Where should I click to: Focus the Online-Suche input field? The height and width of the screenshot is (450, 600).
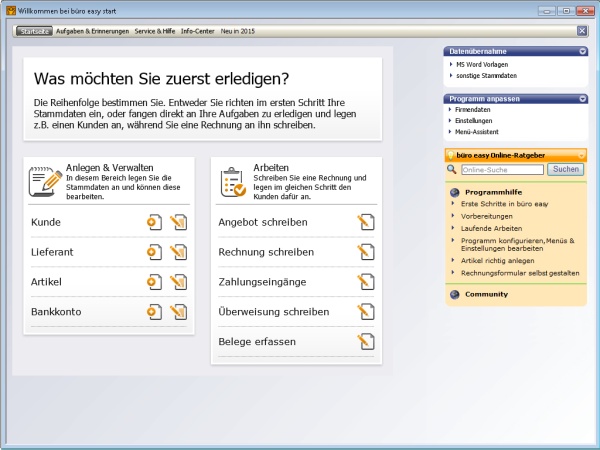point(502,170)
